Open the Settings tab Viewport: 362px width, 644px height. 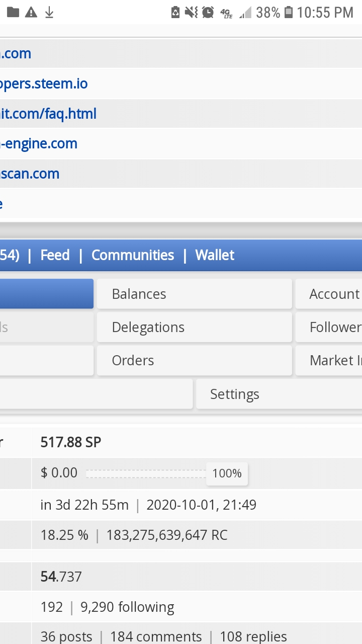coord(279,394)
